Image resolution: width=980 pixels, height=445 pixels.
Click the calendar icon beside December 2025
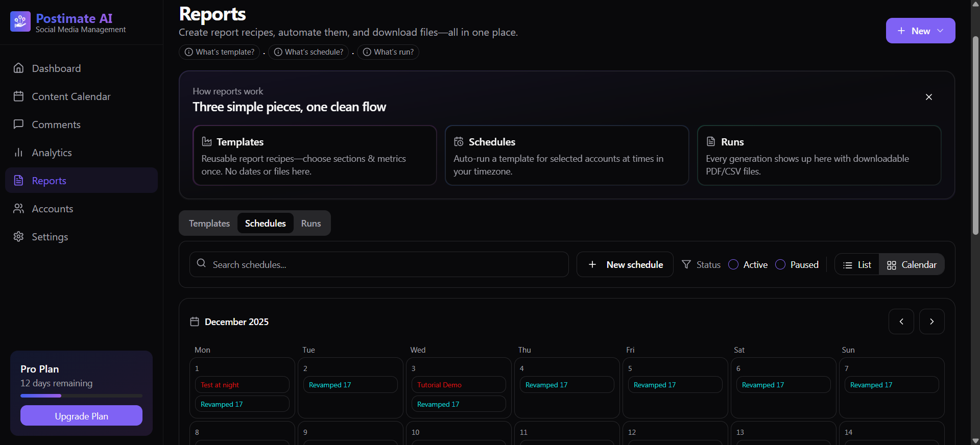coord(195,322)
